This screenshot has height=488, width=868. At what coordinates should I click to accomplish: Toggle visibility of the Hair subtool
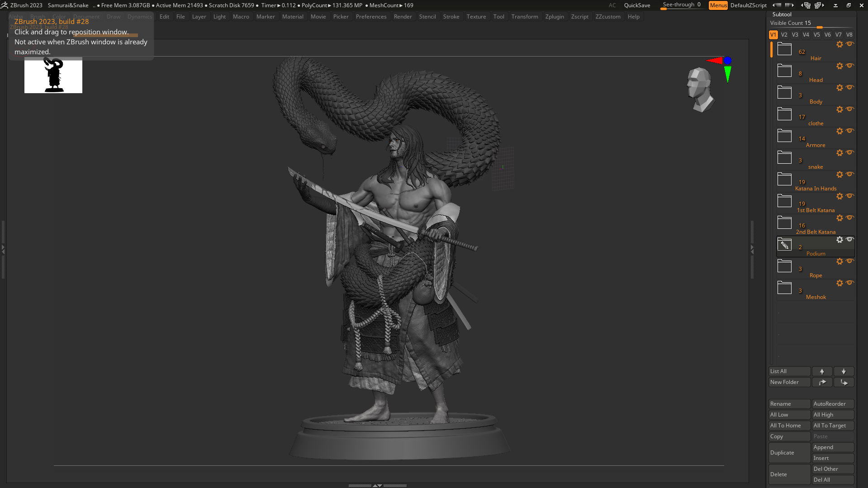coord(850,44)
